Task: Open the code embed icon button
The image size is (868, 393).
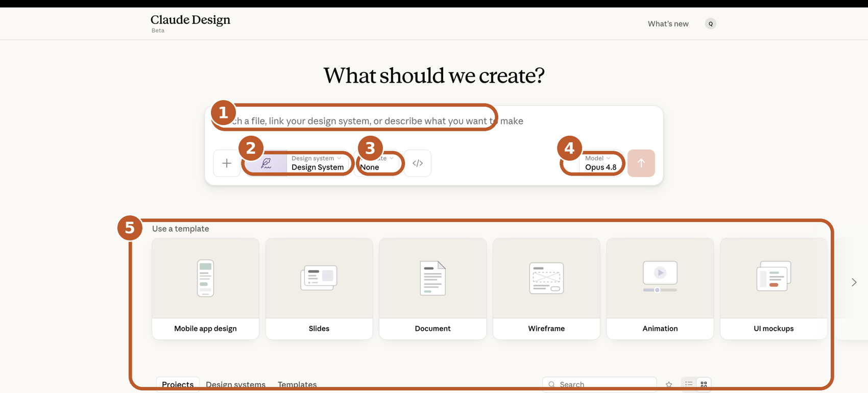Action: click(x=418, y=163)
